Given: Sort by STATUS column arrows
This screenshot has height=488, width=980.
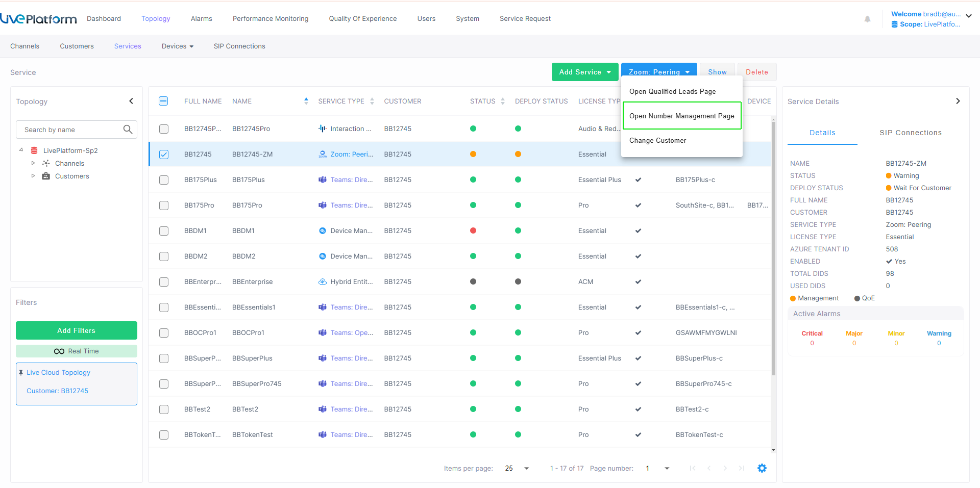Looking at the screenshot, I should coord(503,101).
